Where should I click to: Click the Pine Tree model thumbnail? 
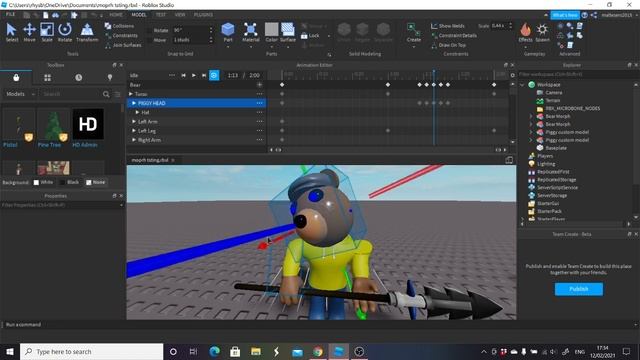(x=53, y=124)
